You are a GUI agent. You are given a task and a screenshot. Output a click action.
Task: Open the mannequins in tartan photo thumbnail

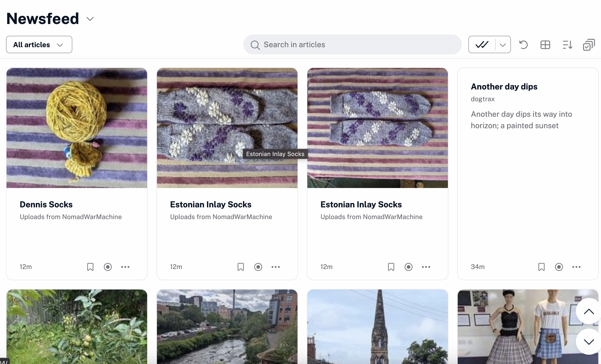coord(528,327)
